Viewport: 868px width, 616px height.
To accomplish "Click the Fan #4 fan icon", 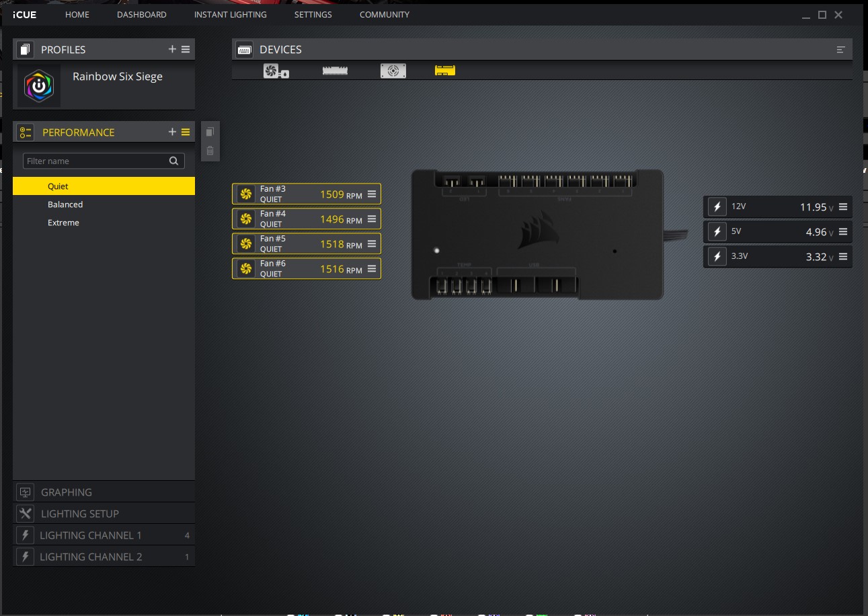I will click(x=245, y=219).
